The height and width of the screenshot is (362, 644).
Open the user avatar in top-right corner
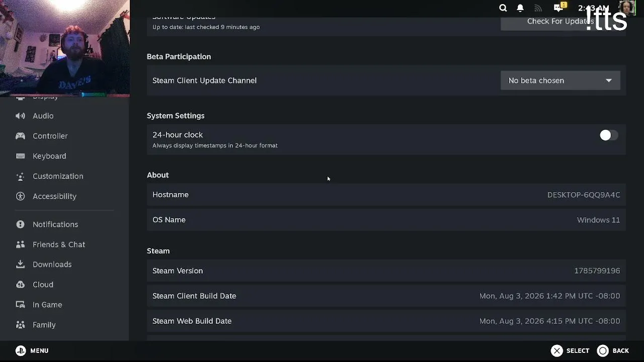click(x=627, y=8)
